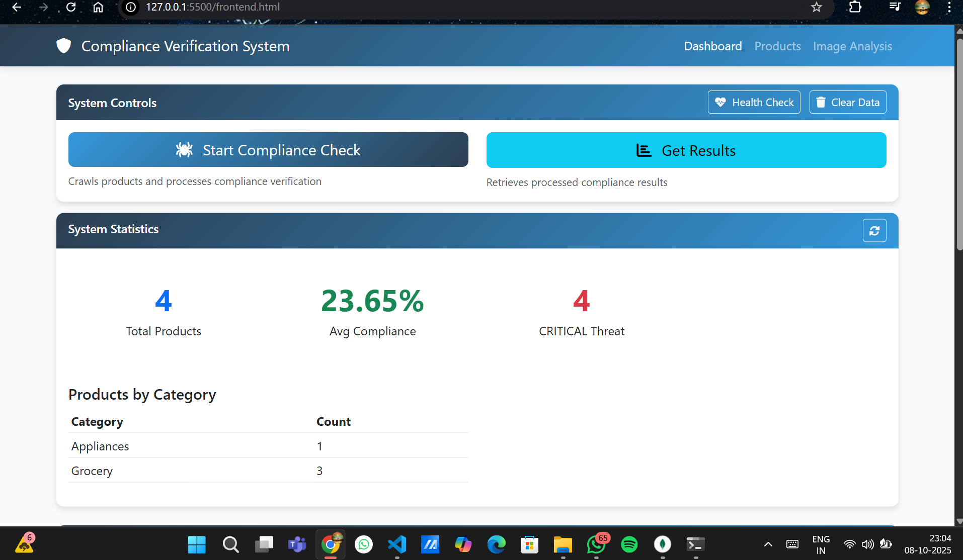
Task: Bookmark this page using the star icon
Action: pos(817,7)
